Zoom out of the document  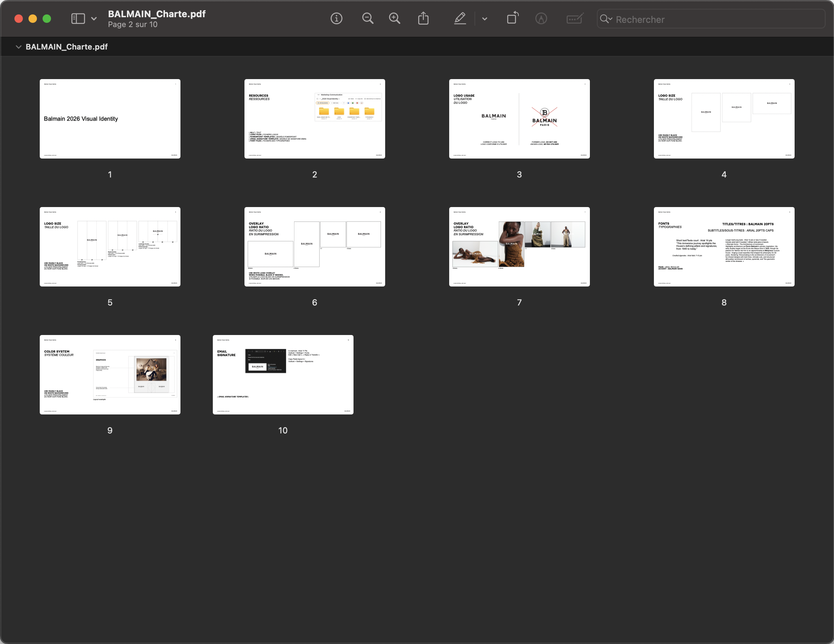click(x=368, y=19)
